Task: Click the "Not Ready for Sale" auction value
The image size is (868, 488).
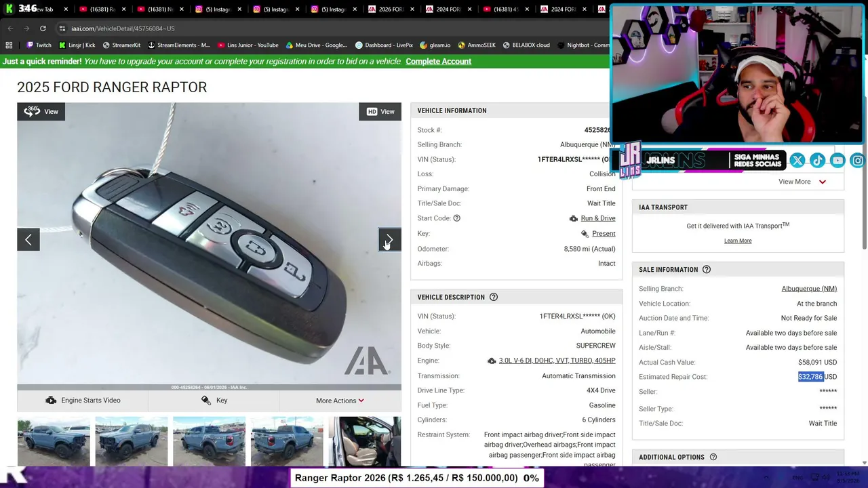Action: [x=809, y=318]
